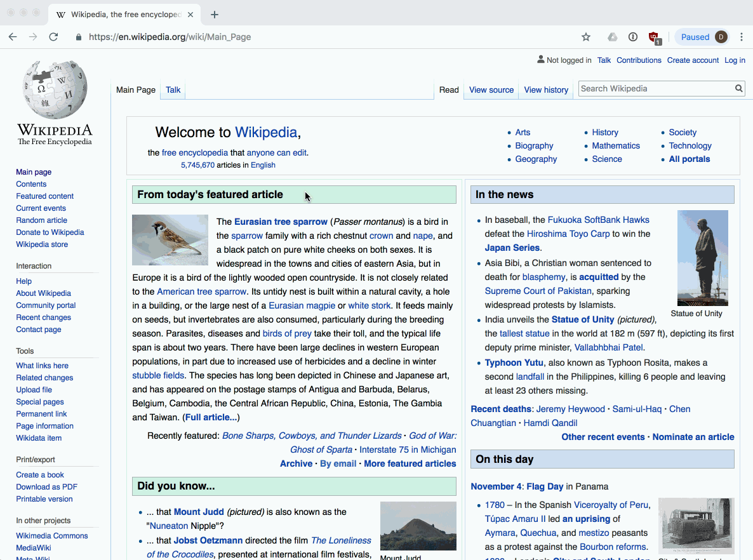Reload the page with the refresh icon

pyautogui.click(x=53, y=37)
